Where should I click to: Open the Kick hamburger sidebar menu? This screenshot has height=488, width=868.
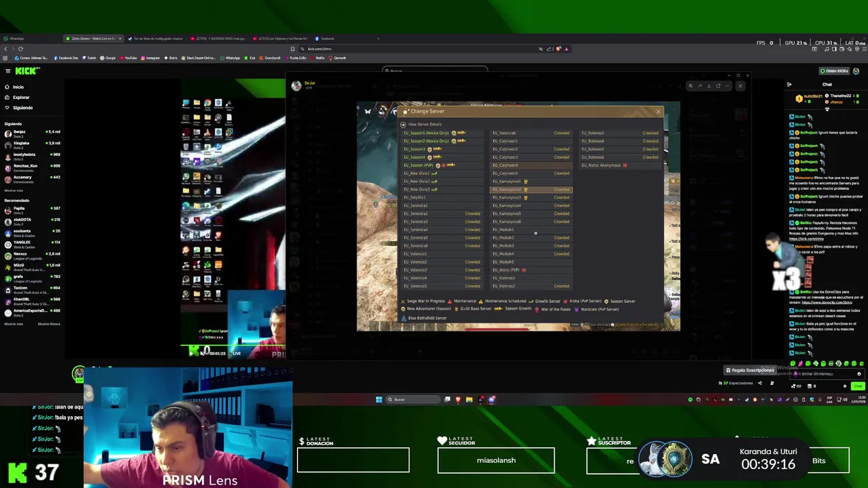coord(7,71)
